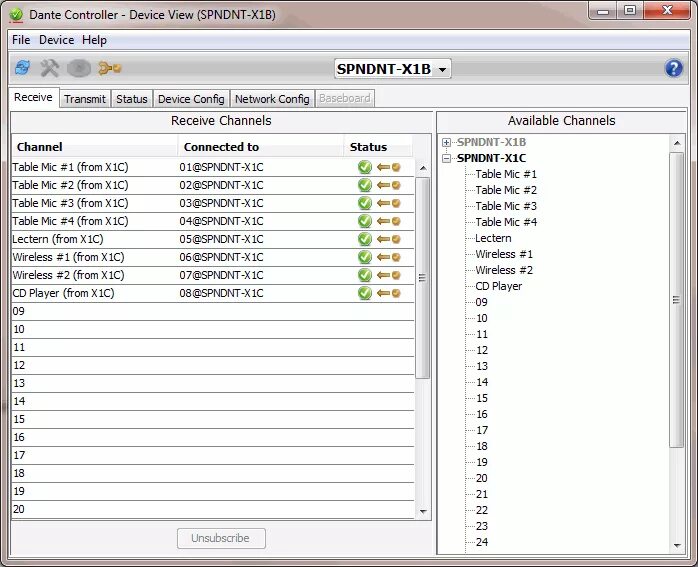Open the blue Help question mark icon
Screen dimensions: 698x567
(x=674, y=69)
